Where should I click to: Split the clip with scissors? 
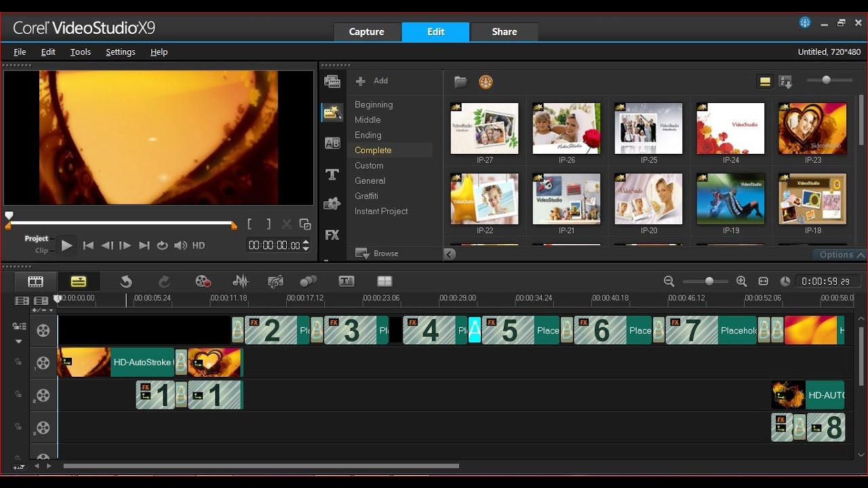coord(287,224)
